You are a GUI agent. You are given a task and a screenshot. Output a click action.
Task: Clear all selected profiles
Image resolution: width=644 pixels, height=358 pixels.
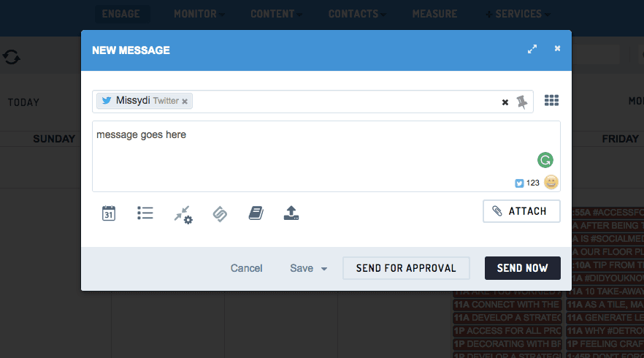(x=505, y=102)
